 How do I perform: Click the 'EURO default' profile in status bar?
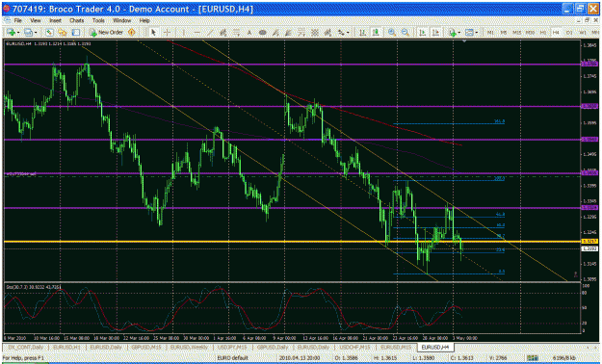click(233, 358)
